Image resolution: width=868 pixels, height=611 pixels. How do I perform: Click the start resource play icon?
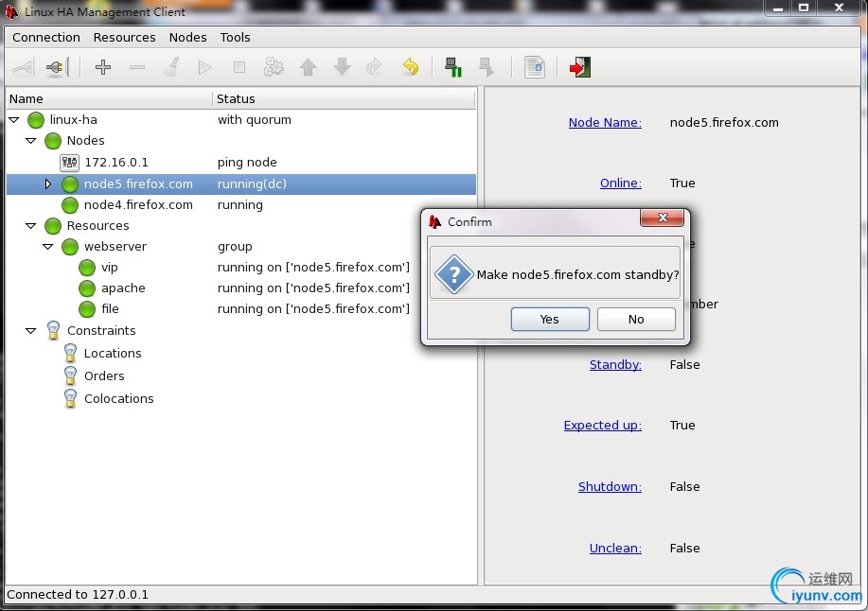coord(204,67)
